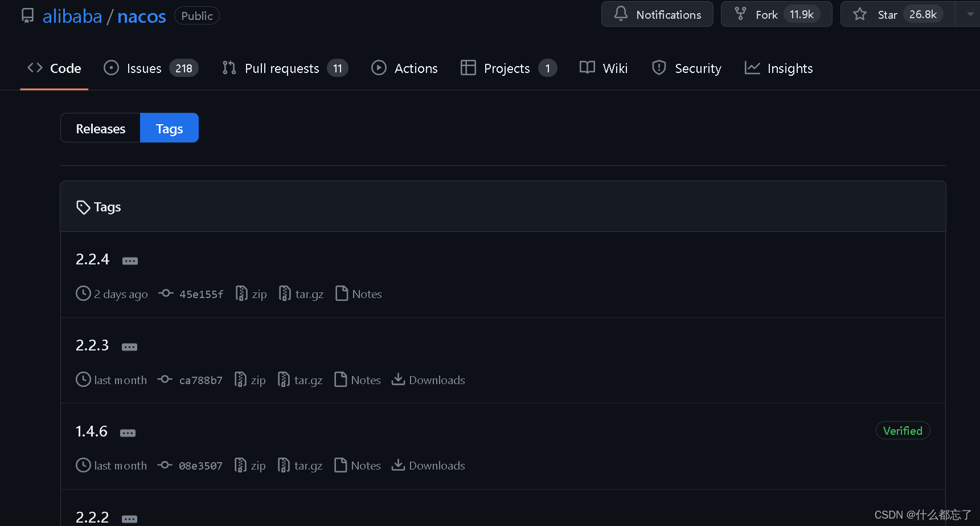Click the Verified badge on 1.4.6
The height and width of the screenshot is (526, 980).
click(903, 431)
